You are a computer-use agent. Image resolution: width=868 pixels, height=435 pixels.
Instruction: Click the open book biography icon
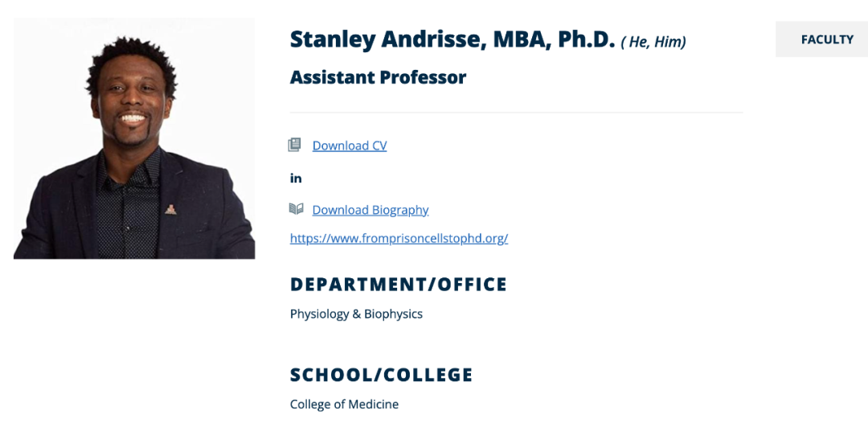point(296,209)
